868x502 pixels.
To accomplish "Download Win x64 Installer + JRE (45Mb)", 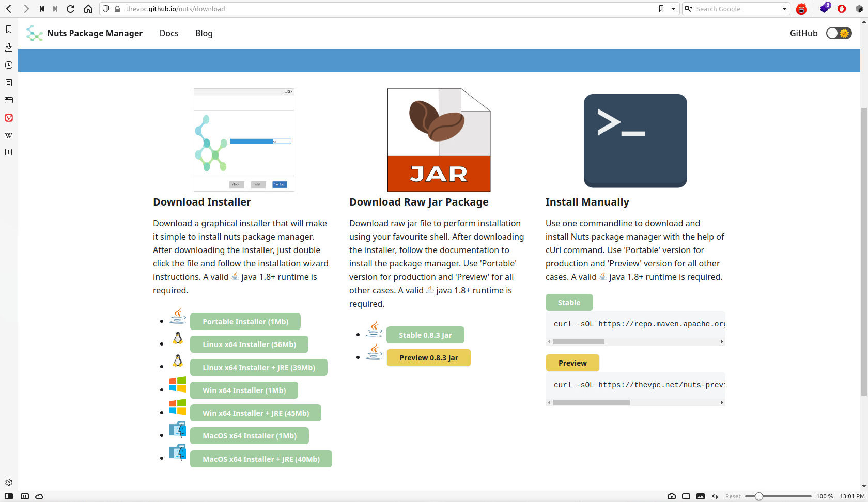I will 256,413.
